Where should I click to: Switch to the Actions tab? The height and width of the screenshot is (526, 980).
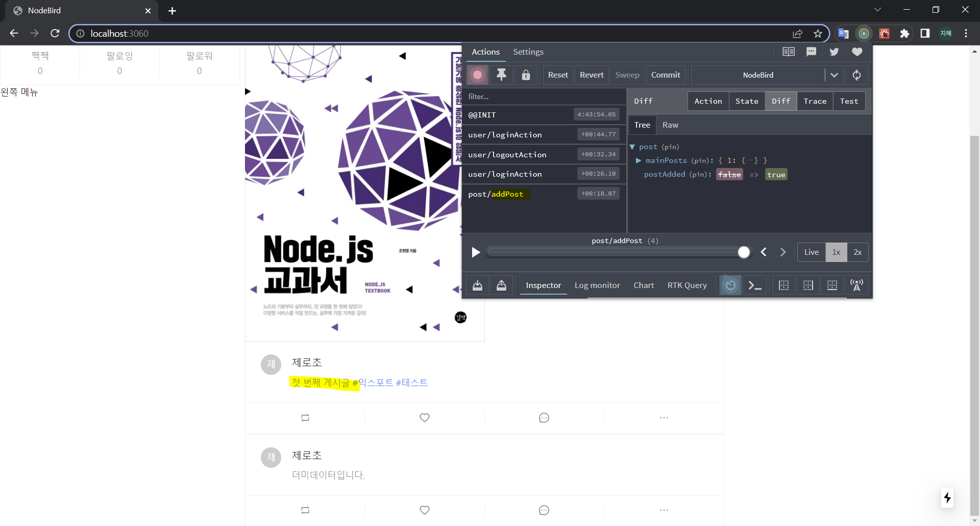click(x=485, y=52)
